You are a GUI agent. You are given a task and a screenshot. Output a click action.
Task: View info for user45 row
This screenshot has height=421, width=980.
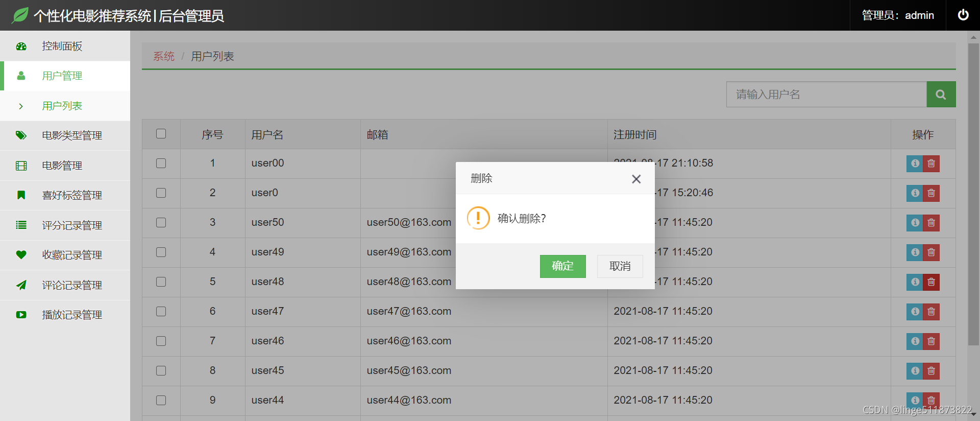coord(915,371)
